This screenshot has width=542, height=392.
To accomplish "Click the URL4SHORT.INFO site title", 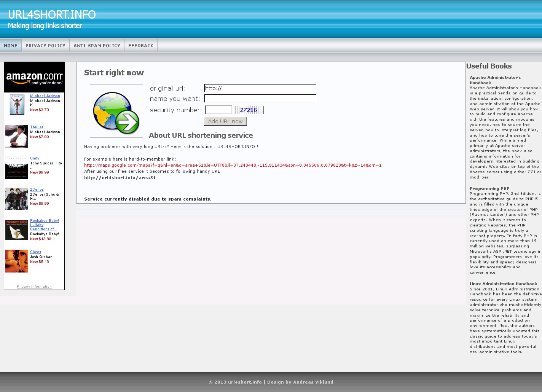I will [x=52, y=14].
